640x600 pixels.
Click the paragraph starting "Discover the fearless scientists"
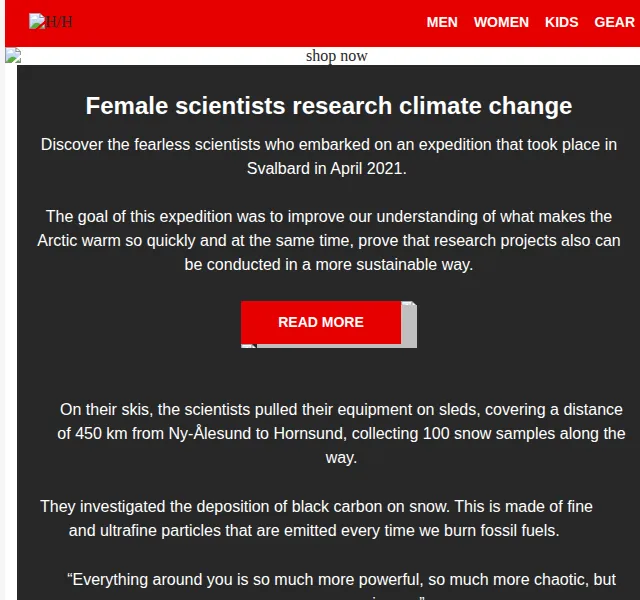(329, 156)
